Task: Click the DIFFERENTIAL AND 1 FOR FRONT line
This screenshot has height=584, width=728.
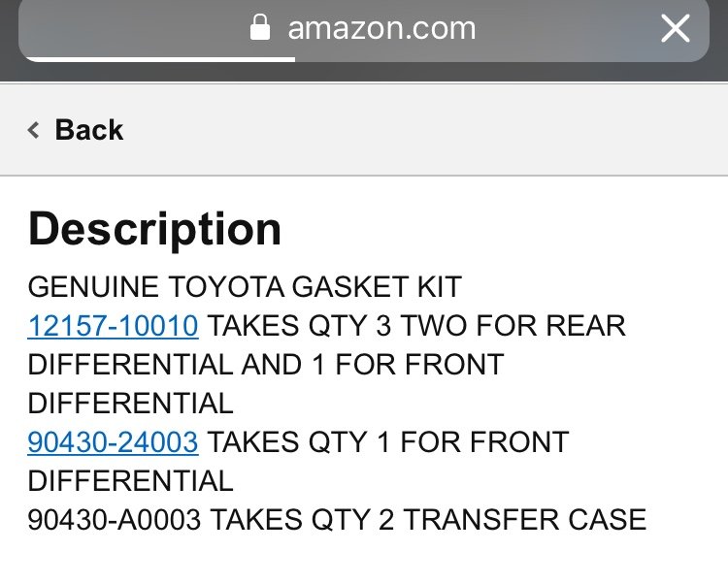Action: point(266,364)
